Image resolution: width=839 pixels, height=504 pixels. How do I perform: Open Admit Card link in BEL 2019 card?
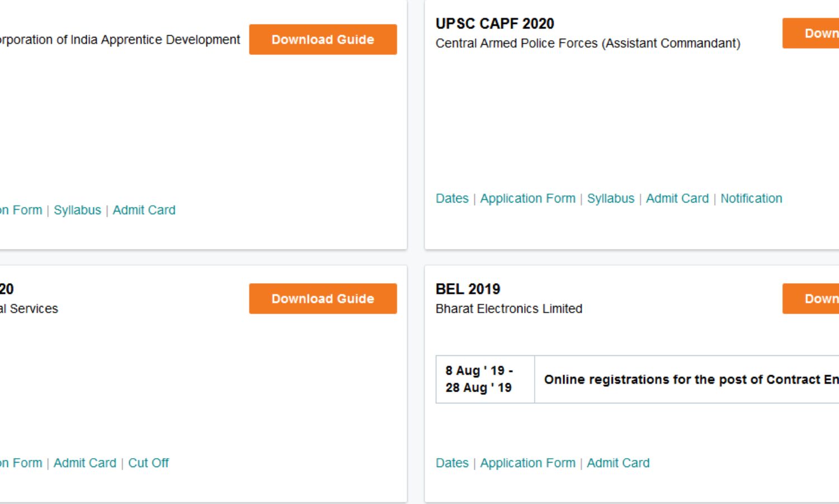tap(618, 463)
